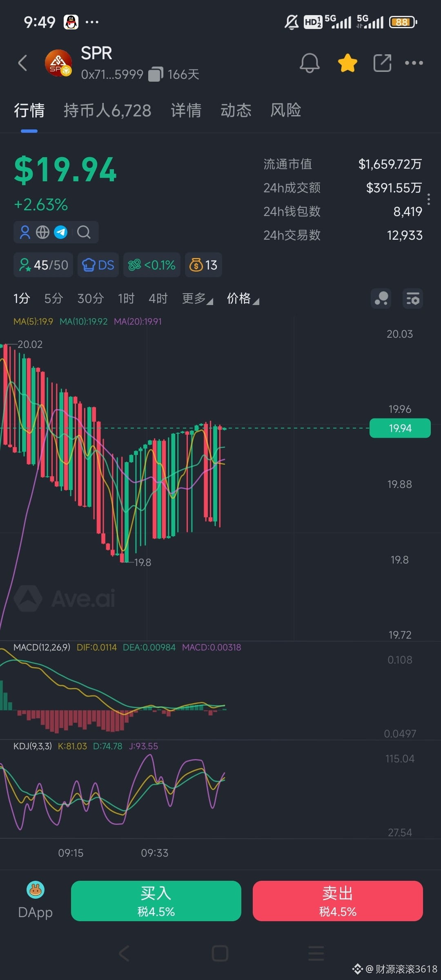Expand stats with the vertical dots
The height and width of the screenshot is (980, 441).
pos(428,199)
